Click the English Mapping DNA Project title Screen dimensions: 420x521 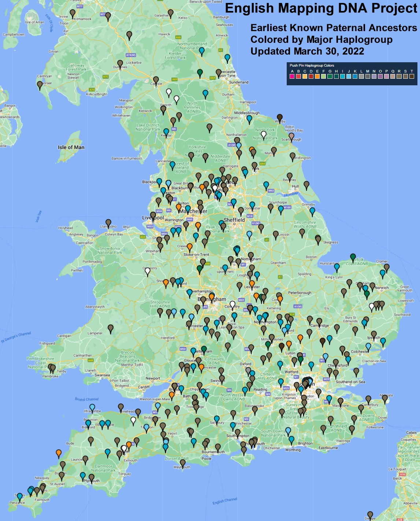[321, 8]
